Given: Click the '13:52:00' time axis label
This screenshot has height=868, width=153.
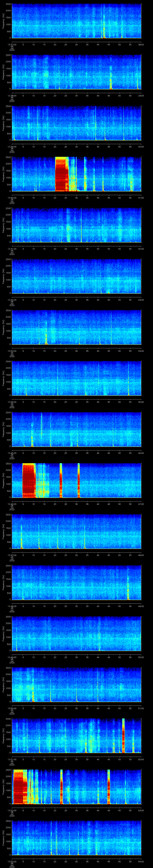Looking at the screenshot, I should click(x=12, y=811).
